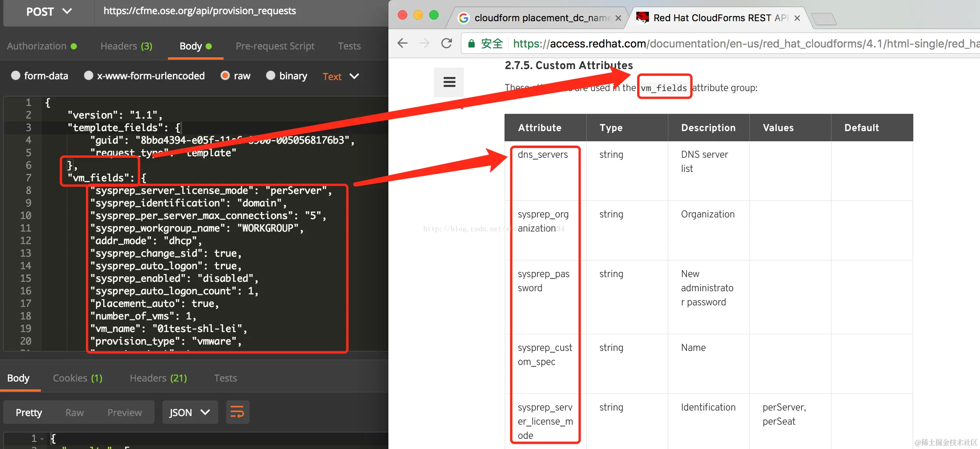This screenshot has width=980, height=449.
Task: Switch to the Pre-request Script tab
Action: (275, 46)
